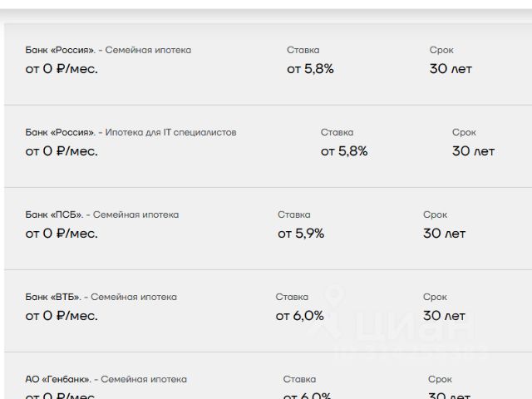The height and width of the screenshot is (399, 532).
Task: Click 30 лет term for ВТБ
Action: [444, 316]
